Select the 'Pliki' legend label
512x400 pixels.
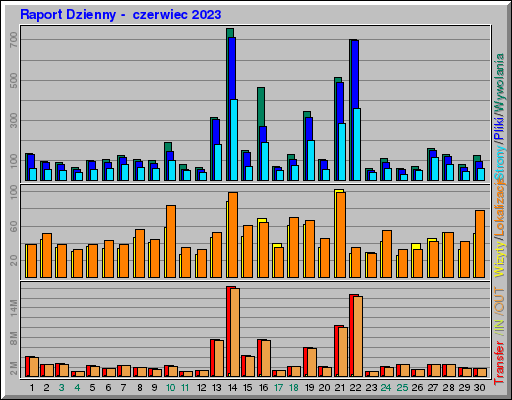click(x=500, y=128)
